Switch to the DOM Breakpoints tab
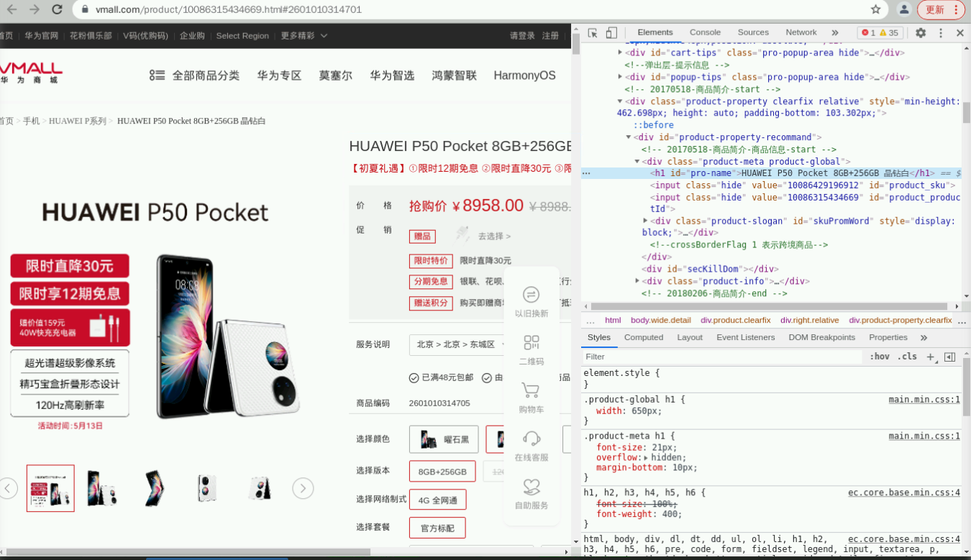This screenshot has height=560, width=976. [821, 337]
